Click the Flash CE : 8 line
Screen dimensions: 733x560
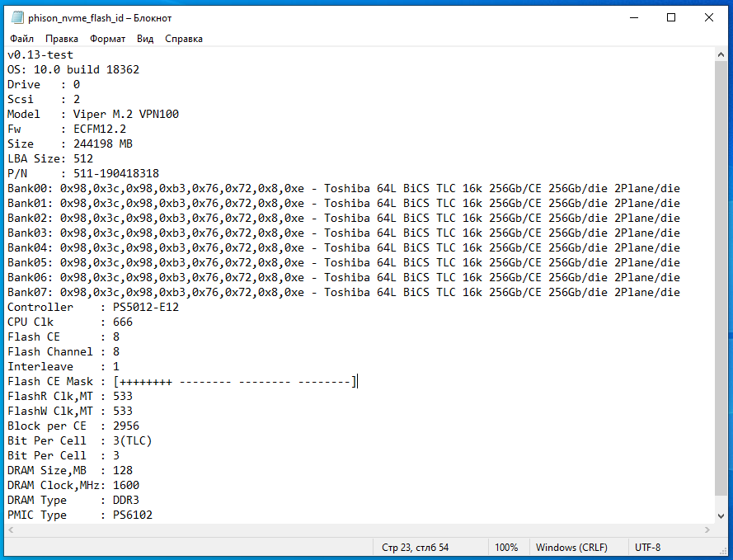pos(63,337)
